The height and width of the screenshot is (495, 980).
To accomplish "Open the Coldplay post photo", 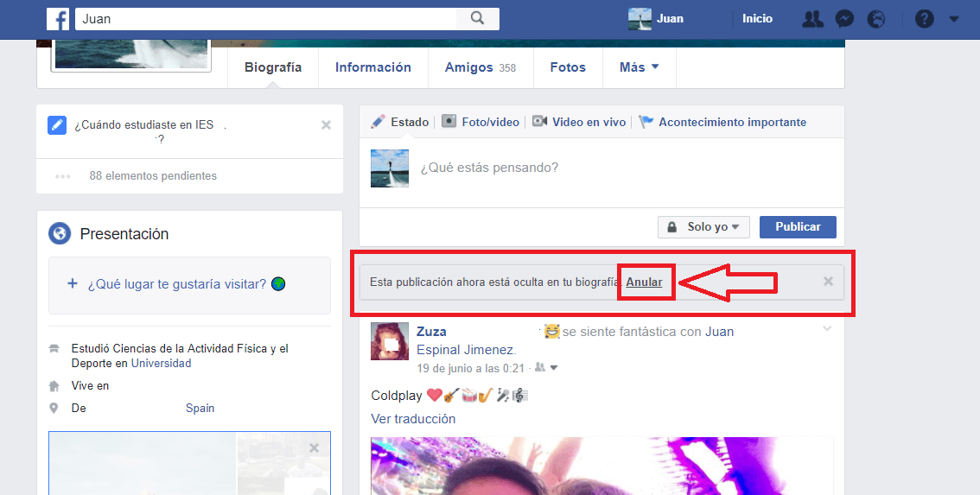I will click(x=601, y=466).
